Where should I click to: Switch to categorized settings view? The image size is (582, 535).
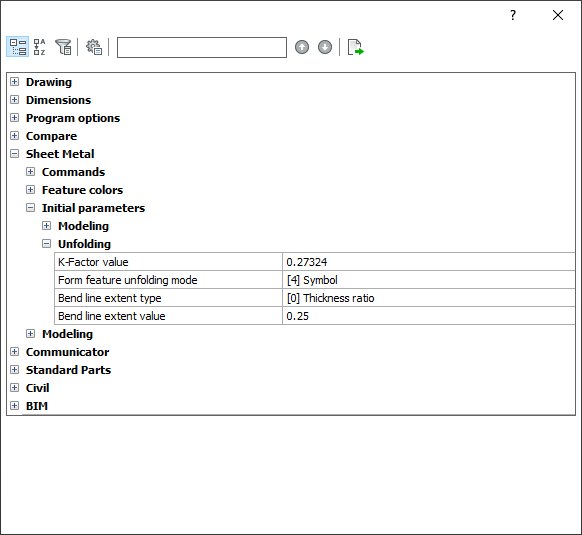coord(17,47)
